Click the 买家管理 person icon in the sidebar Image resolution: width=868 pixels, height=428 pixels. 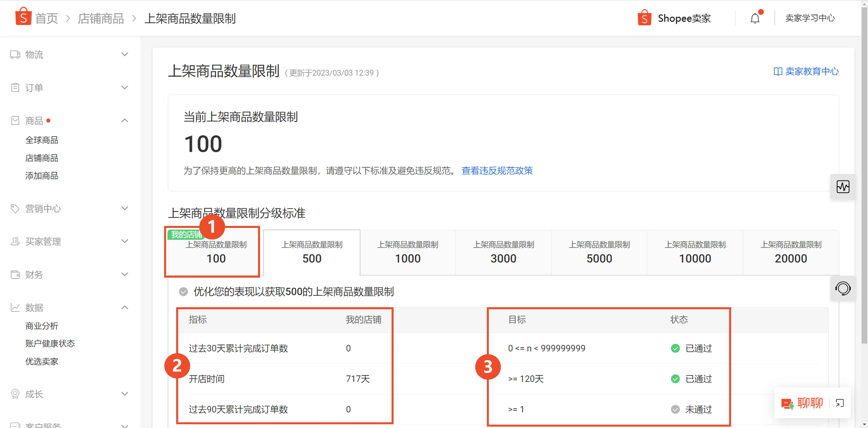coord(15,241)
